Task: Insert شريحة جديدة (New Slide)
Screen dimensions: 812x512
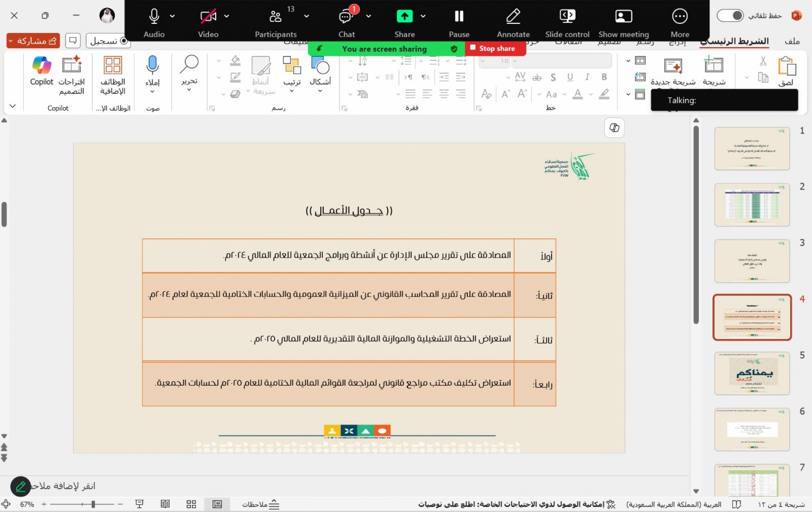Action: (673, 71)
